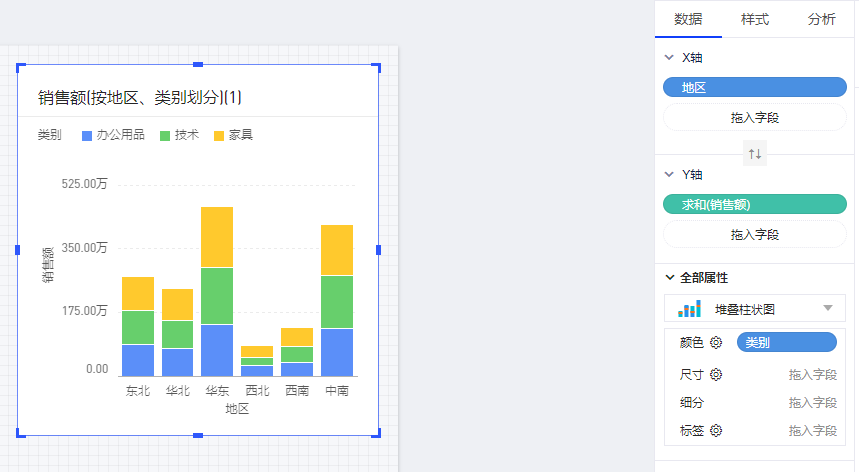Screen dimensions: 859x472
Task: Open the 堆叠柱状图 chart type dropdown
Action: (827, 309)
